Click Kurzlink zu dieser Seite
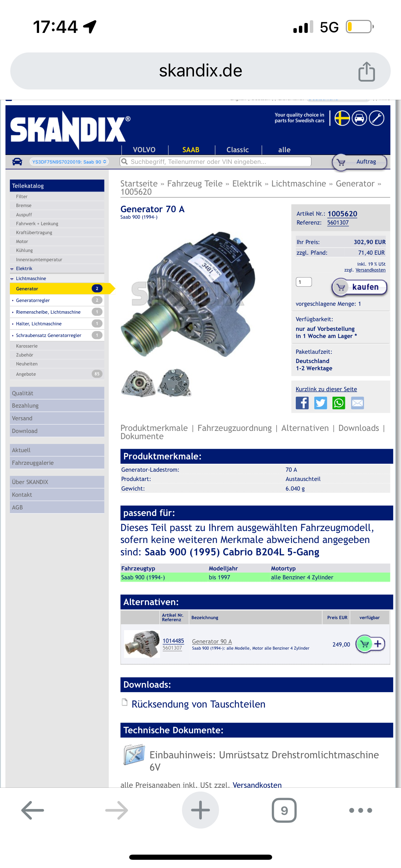 326,389
